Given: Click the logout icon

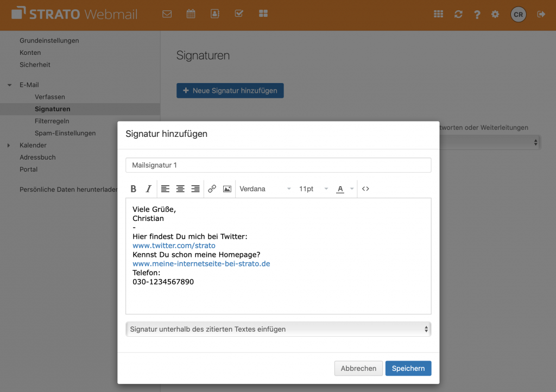Looking at the screenshot, I should pos(541,14).
